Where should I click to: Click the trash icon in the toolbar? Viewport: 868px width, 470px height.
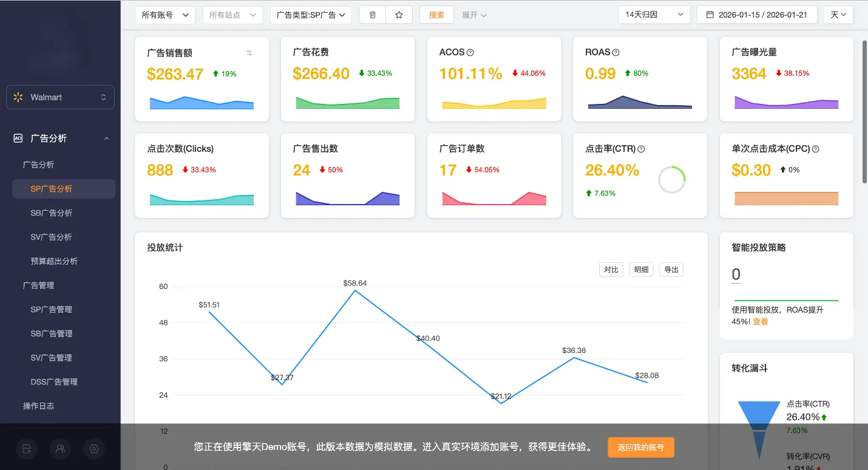[x=372, y=14]
